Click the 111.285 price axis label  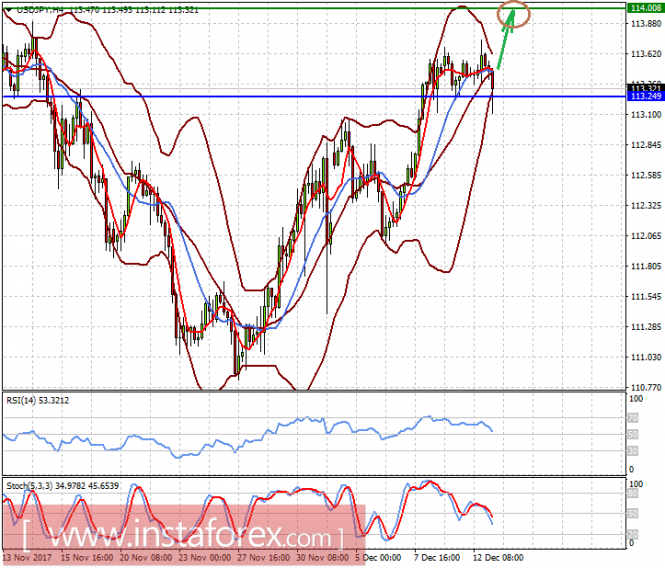click(646, 327)
